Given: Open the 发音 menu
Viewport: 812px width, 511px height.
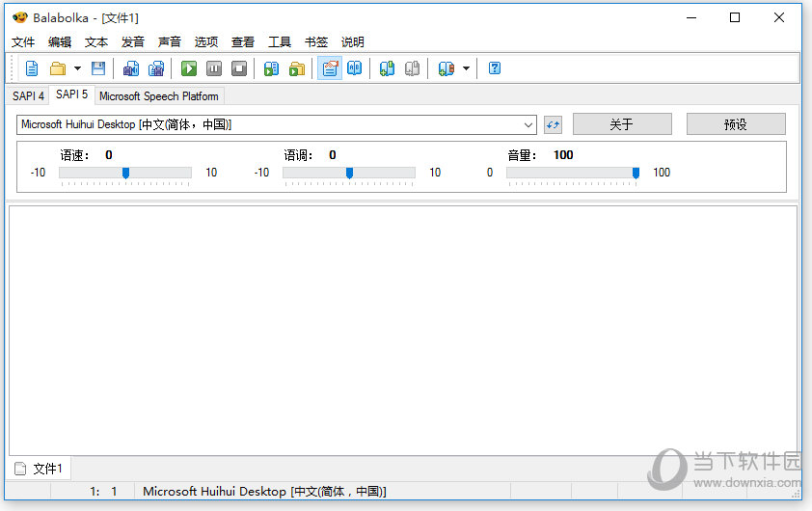Looking at the screenshot, I should (x=132, y=41).
